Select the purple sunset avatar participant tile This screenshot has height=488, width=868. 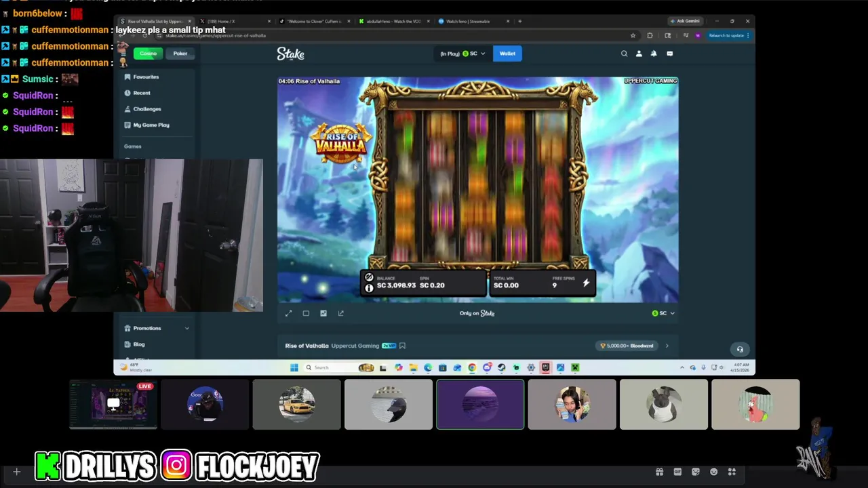(480, 405)
